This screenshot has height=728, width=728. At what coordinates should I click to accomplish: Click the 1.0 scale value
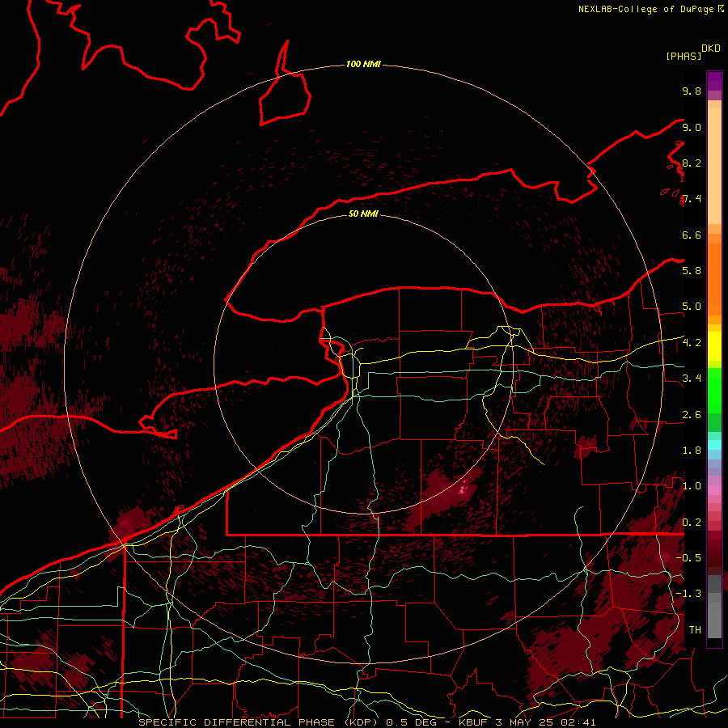click(x=692, y=486)
